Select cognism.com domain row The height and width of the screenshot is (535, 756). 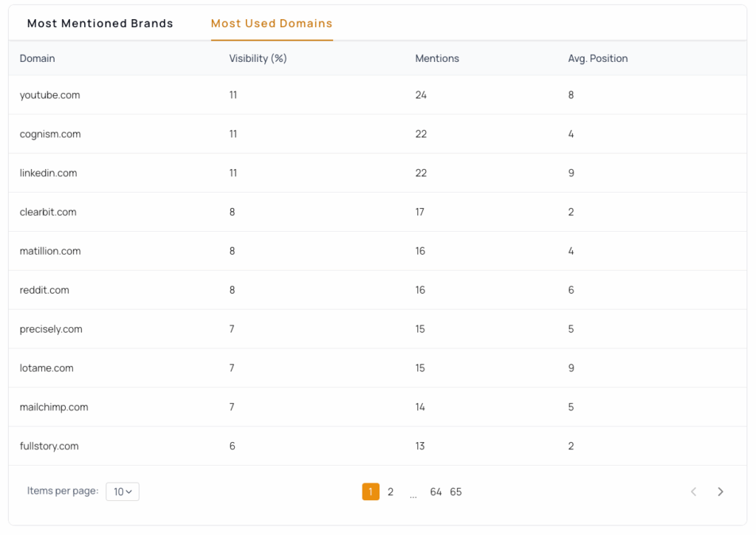click(x=377, y=134)
